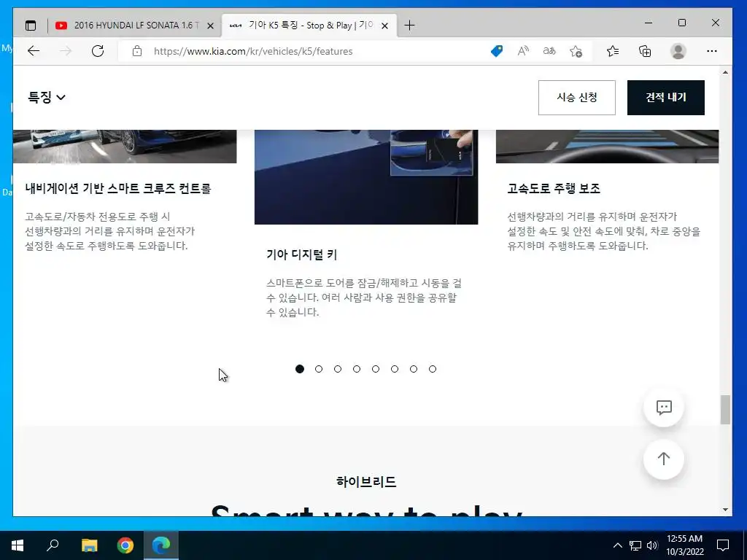The width and height of the screenshot is (747, 560).
Task: Select the sixth carousel dot
Action: tap(395, 369)
